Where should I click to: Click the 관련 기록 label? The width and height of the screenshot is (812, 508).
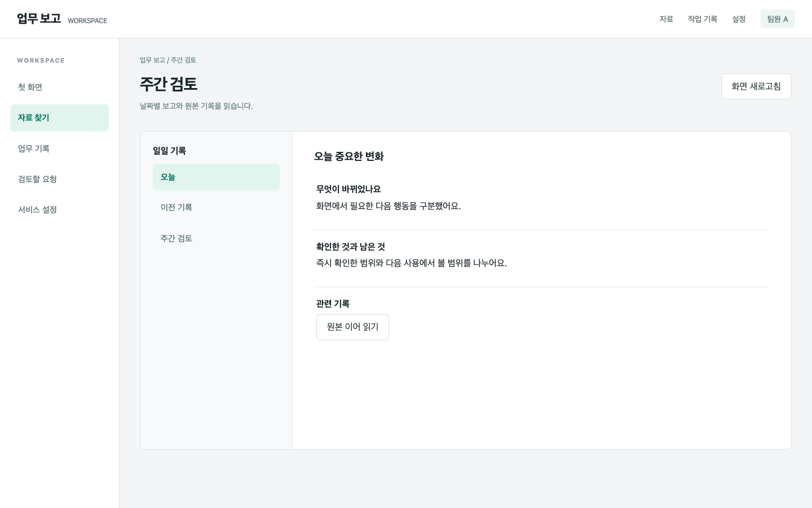[x=333, y=304]
